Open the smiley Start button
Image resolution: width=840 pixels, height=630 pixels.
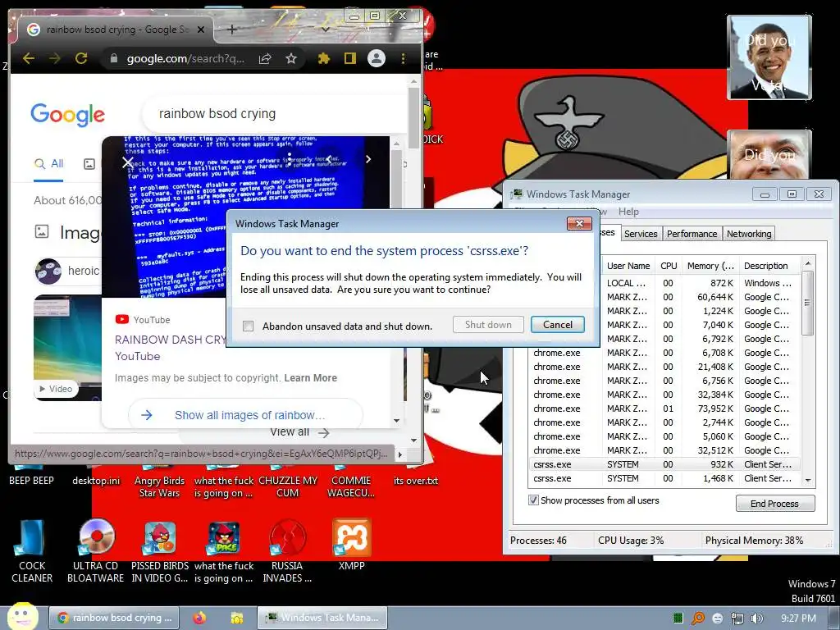22,616
